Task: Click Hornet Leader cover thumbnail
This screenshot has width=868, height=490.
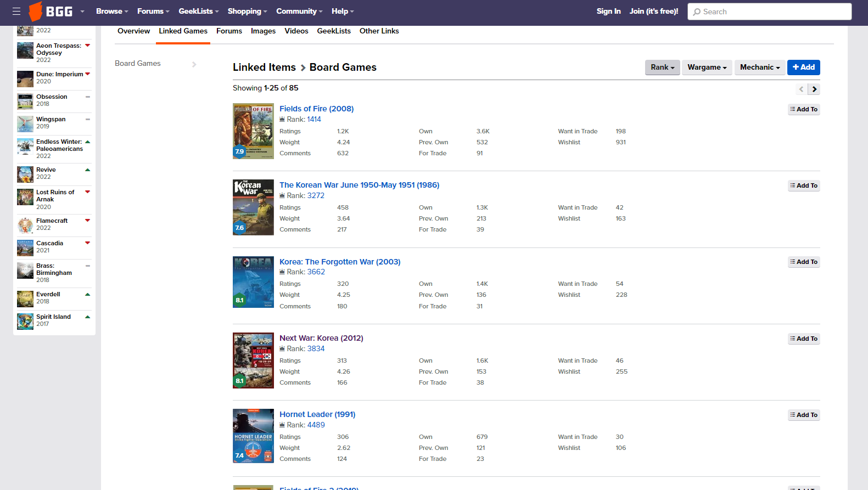Action: (253, 436)
